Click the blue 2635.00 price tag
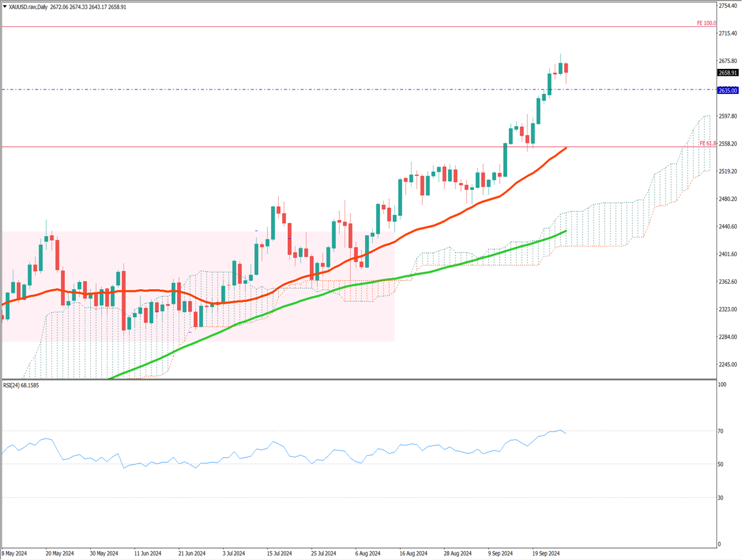742x560 pixels. (x=728, y=91)
